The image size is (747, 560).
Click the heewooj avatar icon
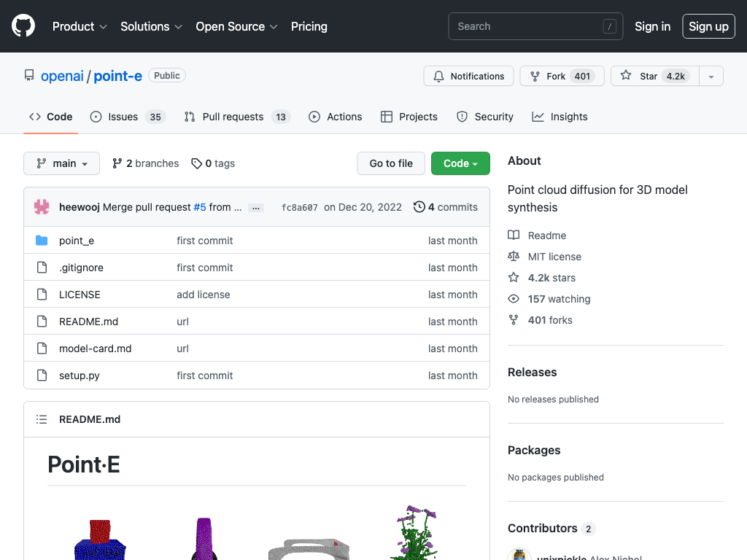[42, 207]
